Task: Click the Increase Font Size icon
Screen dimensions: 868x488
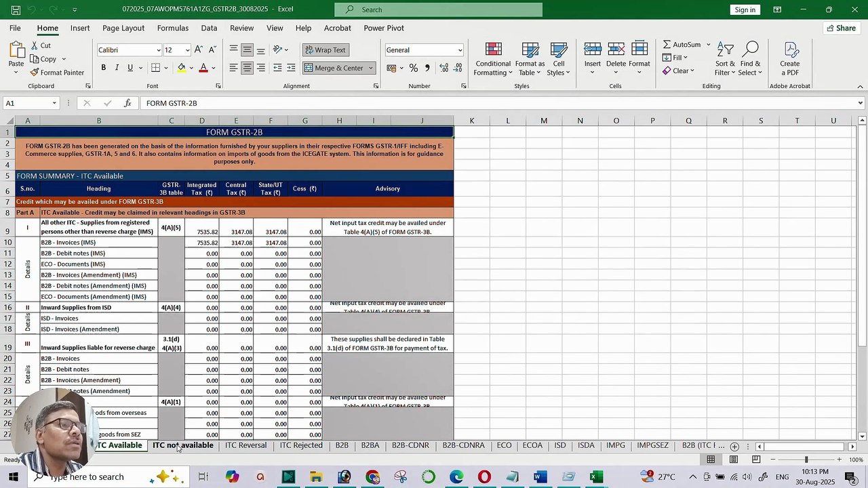Action: (x=198, y=49)
